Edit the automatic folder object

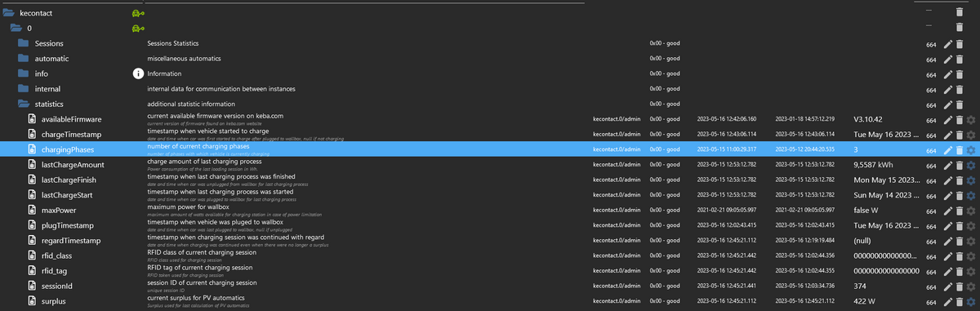click(948, 59)
